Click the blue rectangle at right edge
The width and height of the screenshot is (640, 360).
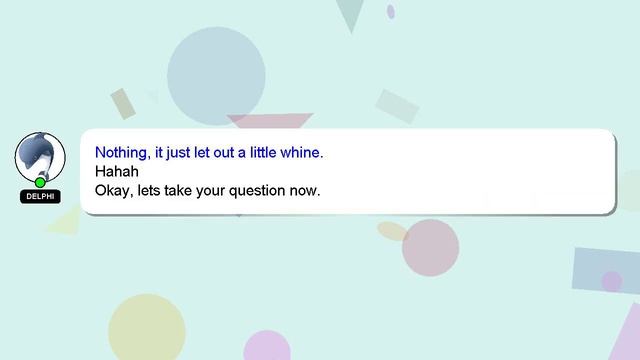pos(606,271)
